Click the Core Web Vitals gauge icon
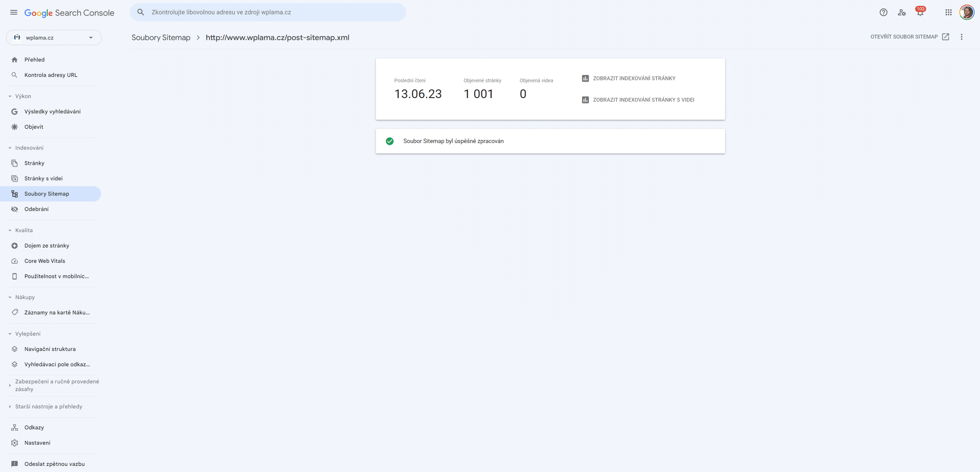This screenshot has height=472, width=980. click(x=15, y=261)
